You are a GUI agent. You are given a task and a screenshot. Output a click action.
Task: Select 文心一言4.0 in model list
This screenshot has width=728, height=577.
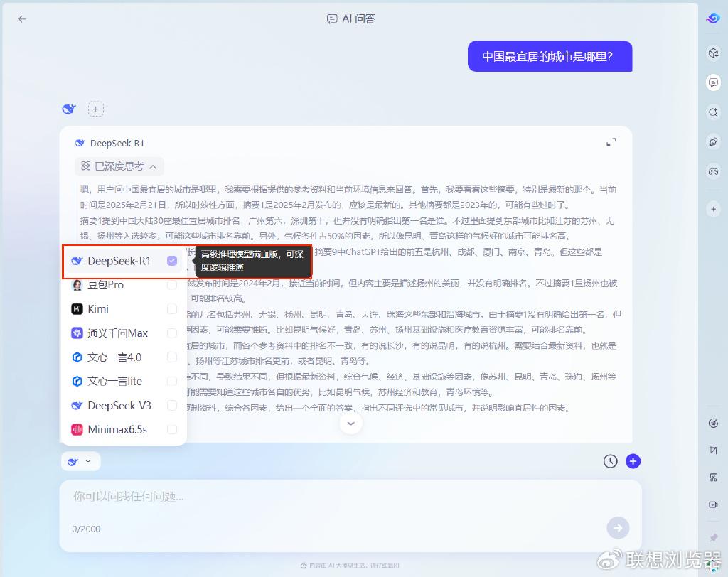coord(124,357)
